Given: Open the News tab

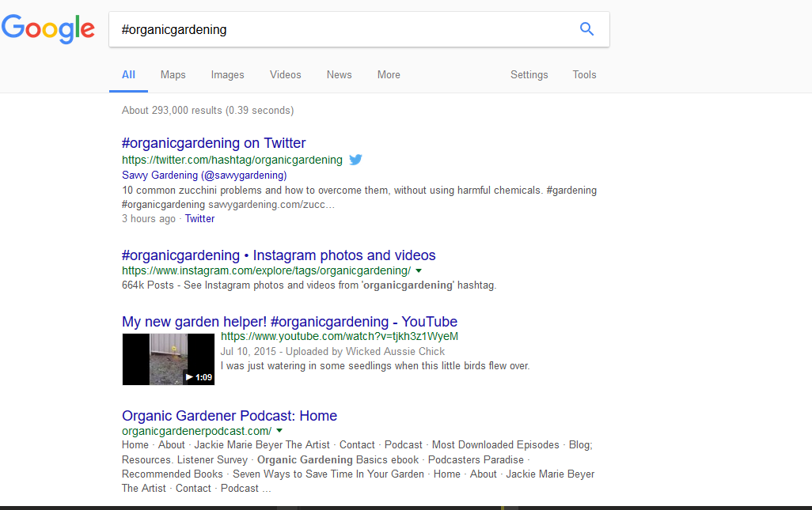Looking at the screenshot, I should [340, 74].
